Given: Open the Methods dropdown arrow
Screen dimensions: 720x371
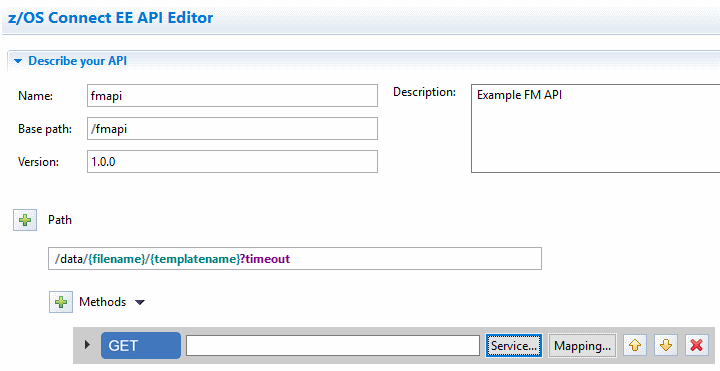Looking at the screenshot, I should coord(140,302).
